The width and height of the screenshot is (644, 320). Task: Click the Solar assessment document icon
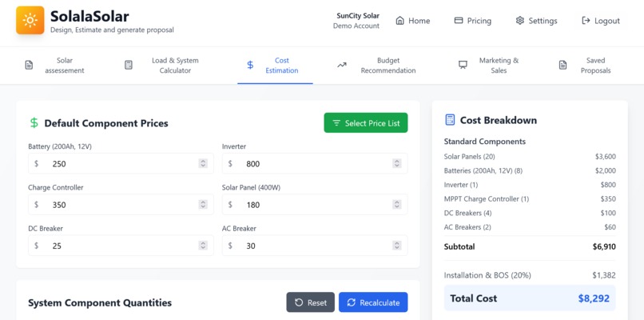tap(29, 65)
